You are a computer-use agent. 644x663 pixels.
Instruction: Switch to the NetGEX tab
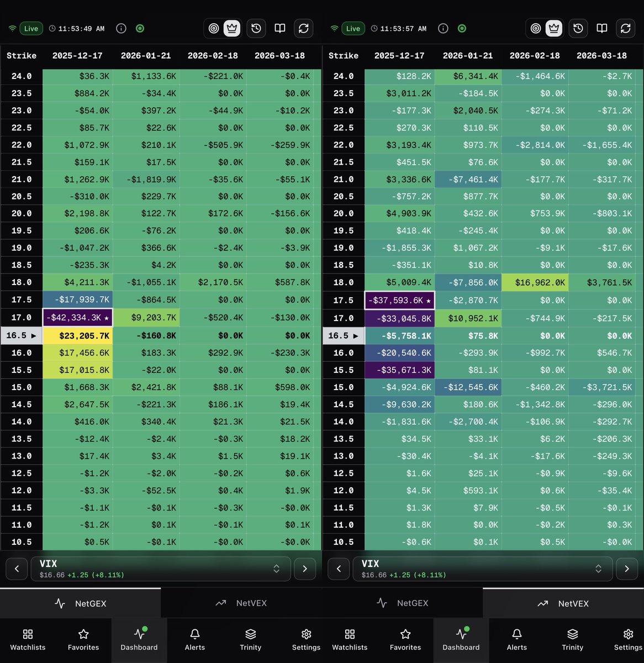click(x=80, y=603)
